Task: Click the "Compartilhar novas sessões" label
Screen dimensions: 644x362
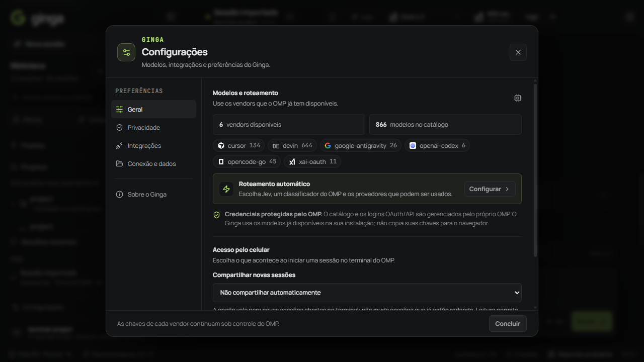Action: click(254, 275)
